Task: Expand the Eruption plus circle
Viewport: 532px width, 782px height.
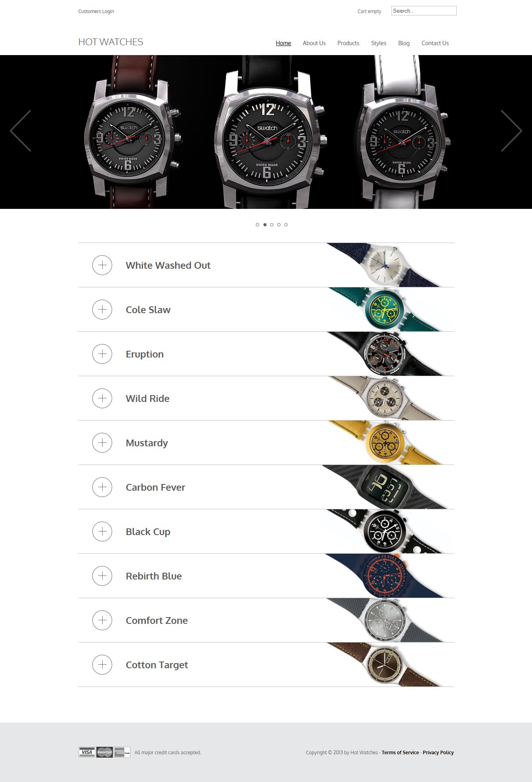Action: (x=102, y=354)
